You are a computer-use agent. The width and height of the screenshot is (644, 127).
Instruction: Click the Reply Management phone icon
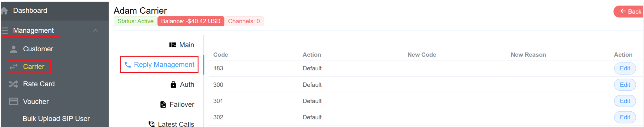(128, 65)
